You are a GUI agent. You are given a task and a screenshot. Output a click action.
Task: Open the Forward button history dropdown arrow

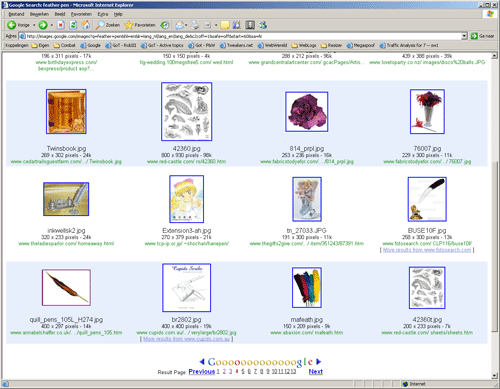[x=51, y=25]
